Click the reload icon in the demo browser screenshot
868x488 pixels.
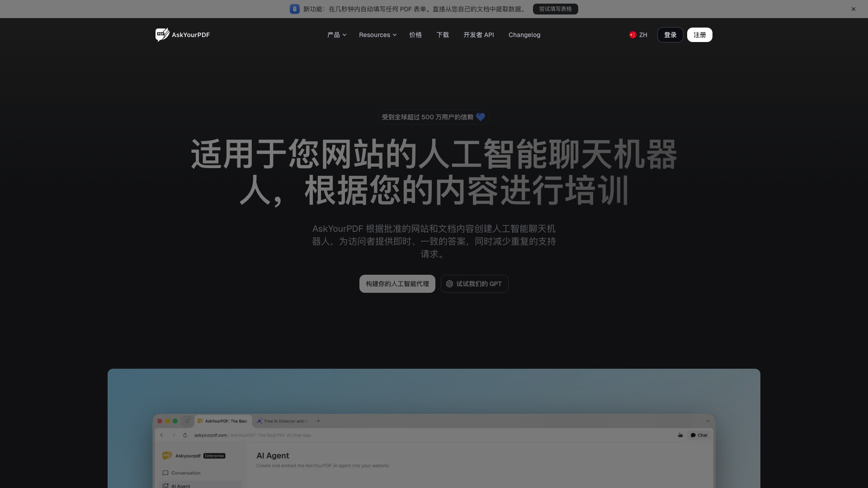pos(185,435)
